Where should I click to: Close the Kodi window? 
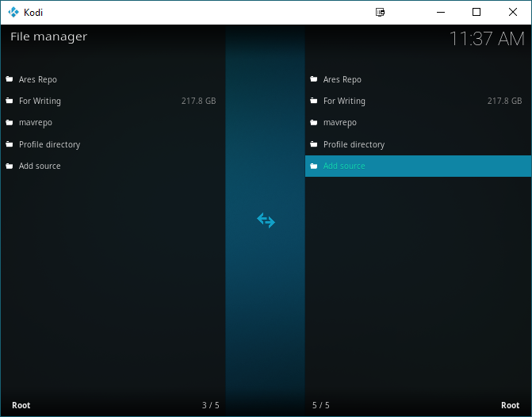tap(513, 12)
